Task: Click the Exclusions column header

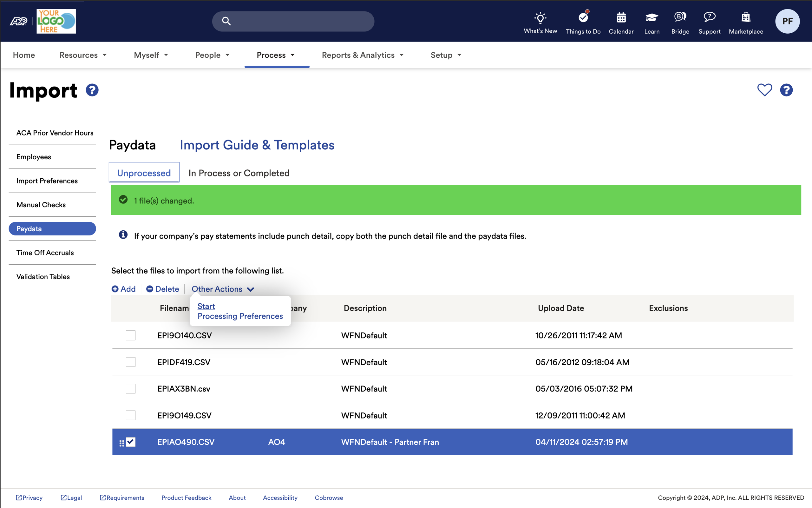Action: (x=668, y=308)
